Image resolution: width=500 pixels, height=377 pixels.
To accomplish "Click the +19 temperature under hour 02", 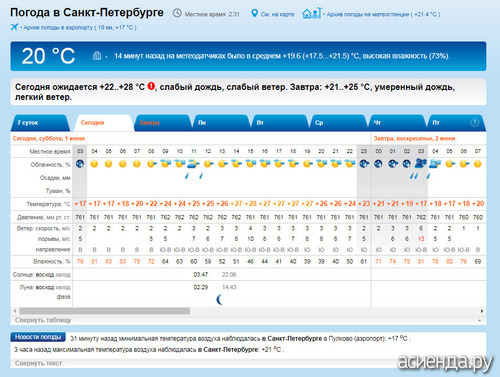I will (x=407, y=204).
